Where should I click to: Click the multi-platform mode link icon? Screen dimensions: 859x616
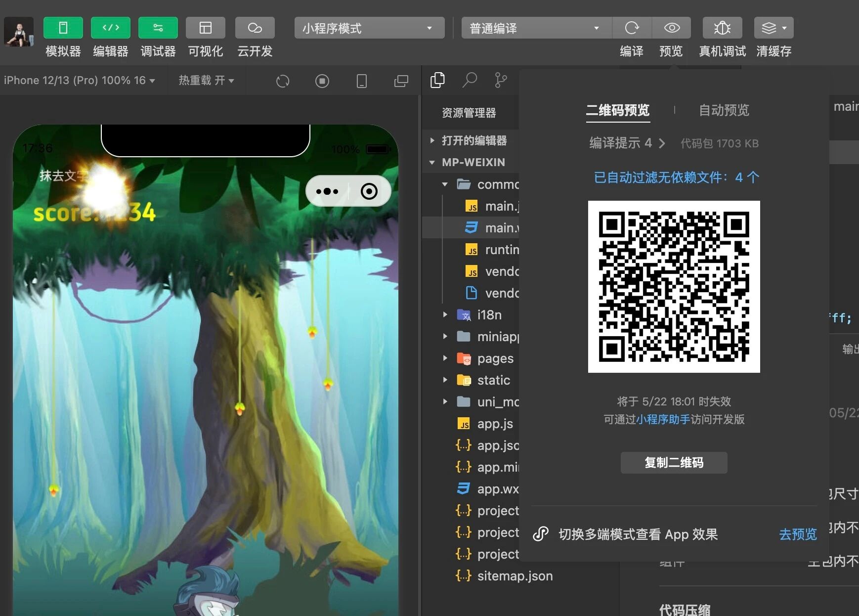point(541,534)
